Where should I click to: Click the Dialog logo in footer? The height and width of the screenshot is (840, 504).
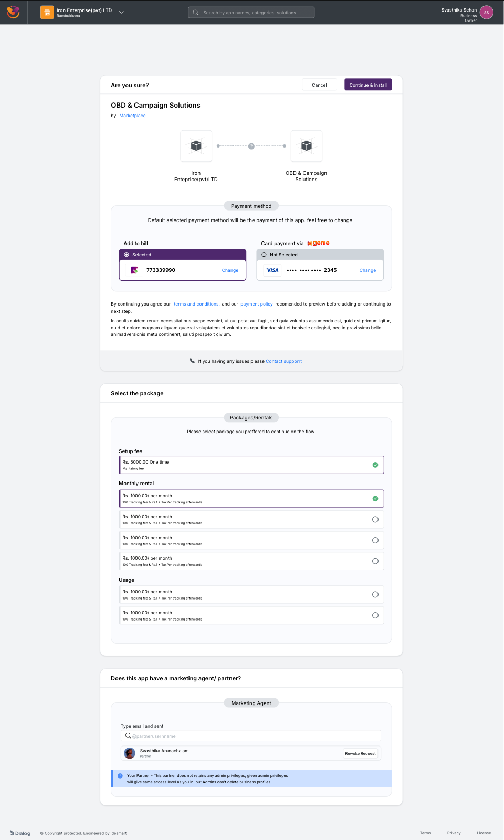(20, 833)
